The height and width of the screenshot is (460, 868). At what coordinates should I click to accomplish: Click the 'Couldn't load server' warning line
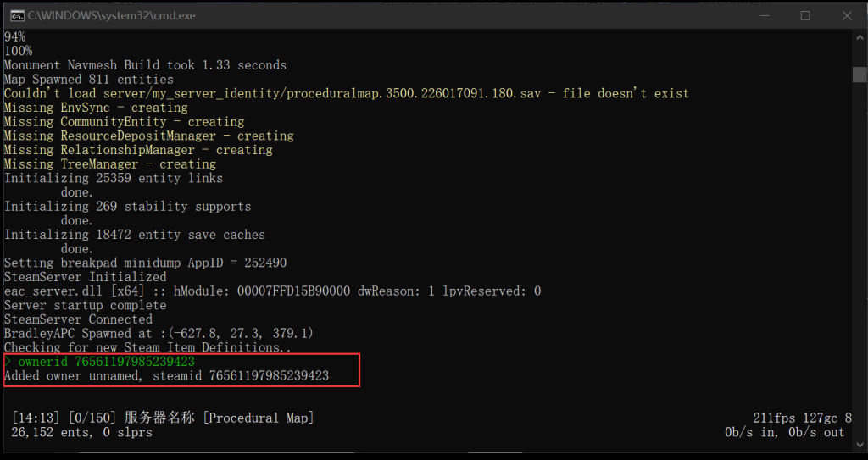[x=347, y=93]
